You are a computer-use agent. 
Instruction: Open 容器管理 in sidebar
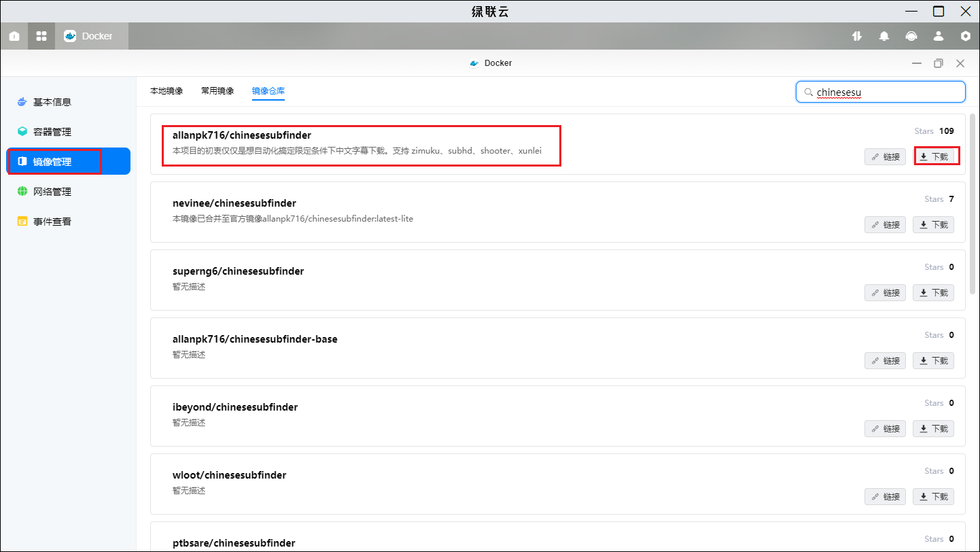point(52,132)
